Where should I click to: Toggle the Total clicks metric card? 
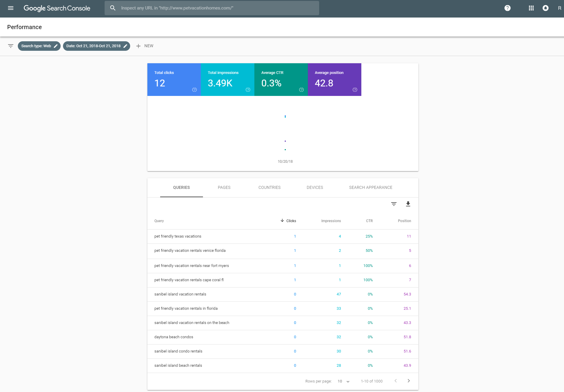coord(174,80)
